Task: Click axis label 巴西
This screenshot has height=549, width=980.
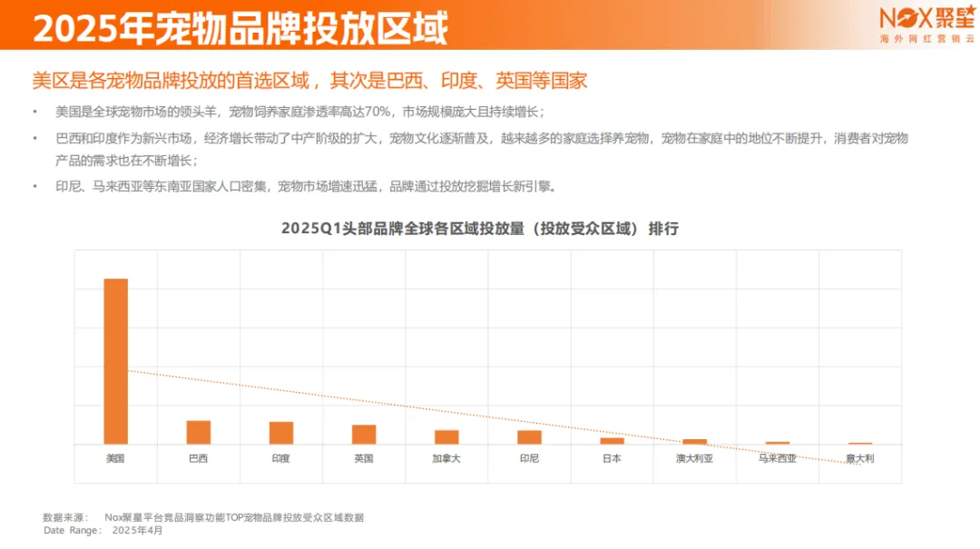Action: (x=198, y=459)
